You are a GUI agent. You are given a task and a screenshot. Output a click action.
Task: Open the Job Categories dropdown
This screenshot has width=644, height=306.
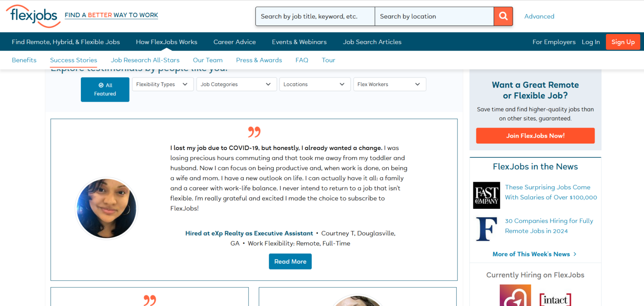[x=236, y=84]
